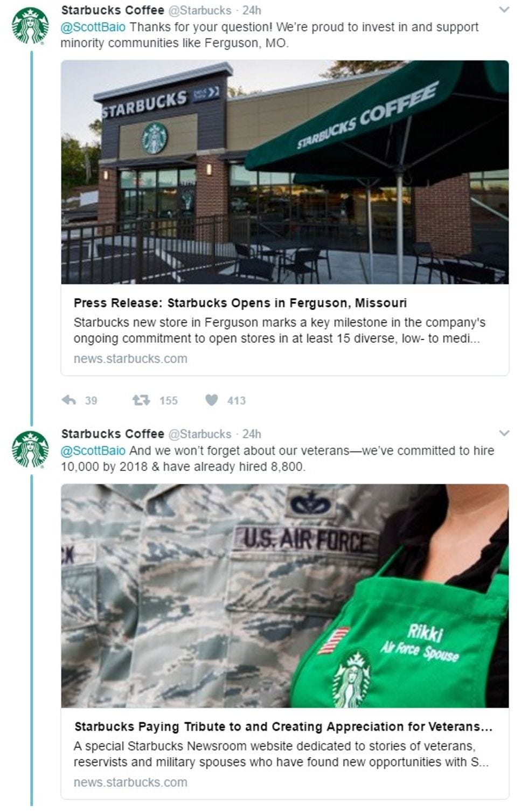Expand first tweet's options chevron
The height and width of the screenshot is (812, 528).
[x=504, y=10]
